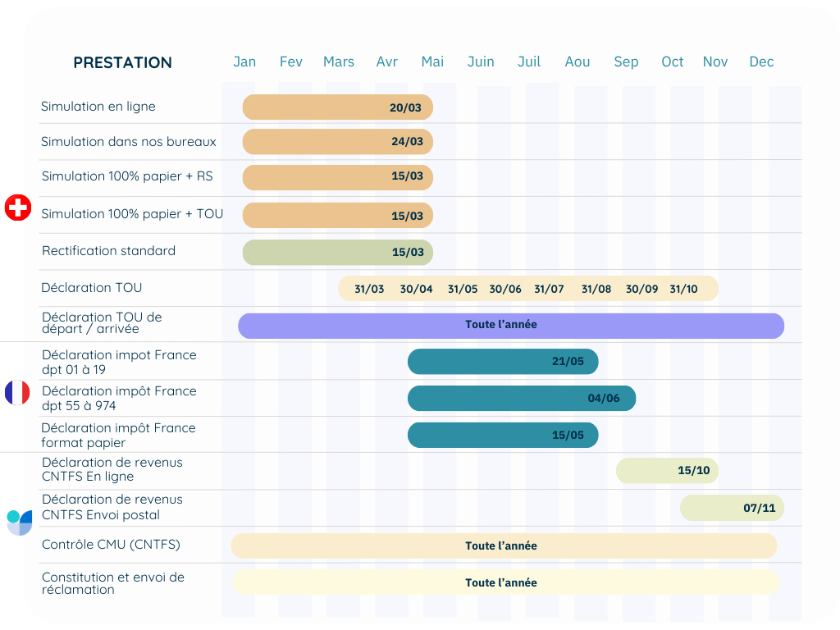Image resolution: width=840 pixels, height=630 pixels.
Task: Select the Juin month column header
Action: (x=481, y=62)
